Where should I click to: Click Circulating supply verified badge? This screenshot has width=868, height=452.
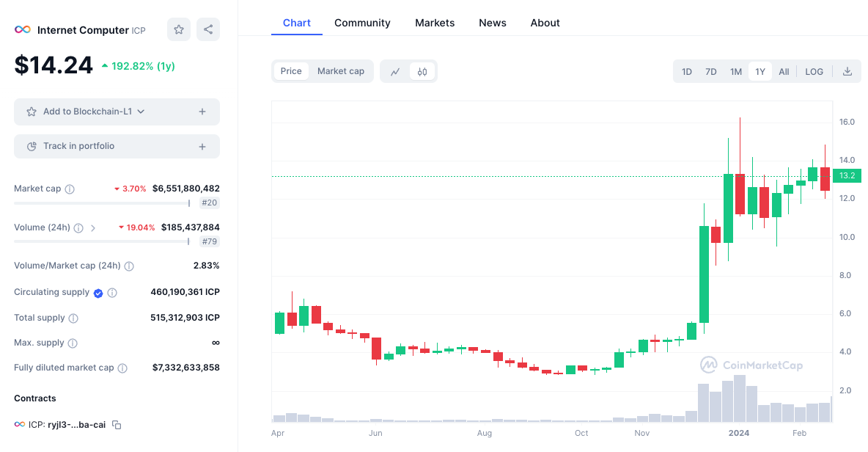(x=98, y=293)
